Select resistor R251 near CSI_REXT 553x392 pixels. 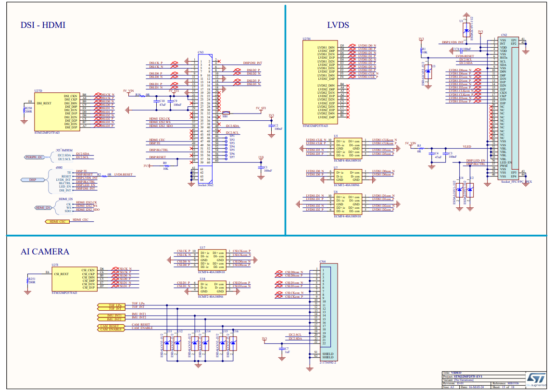27,281
